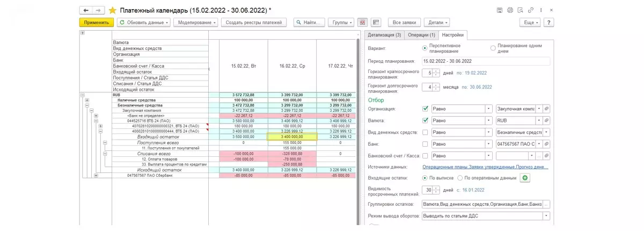The height and width of the screenshot is (231, 644).
Task: Choose По оперативным данным radio option
Action: point(460,178)
